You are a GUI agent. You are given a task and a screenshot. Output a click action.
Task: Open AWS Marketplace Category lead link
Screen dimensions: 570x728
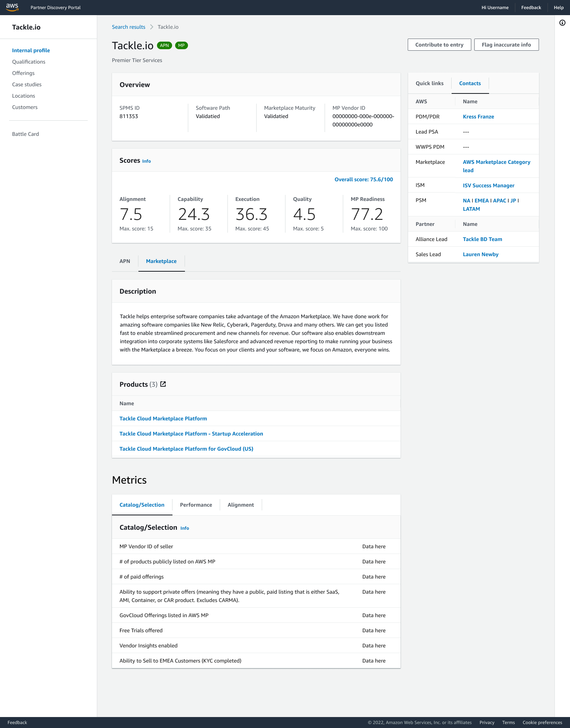[x=497, y=166]
